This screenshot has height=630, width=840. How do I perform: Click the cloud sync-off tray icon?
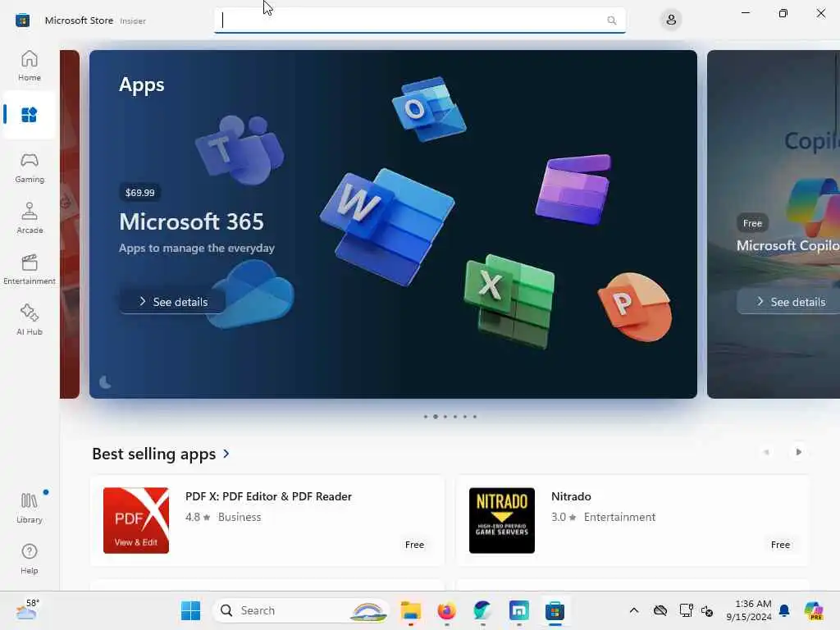click(x=660, y=610)
